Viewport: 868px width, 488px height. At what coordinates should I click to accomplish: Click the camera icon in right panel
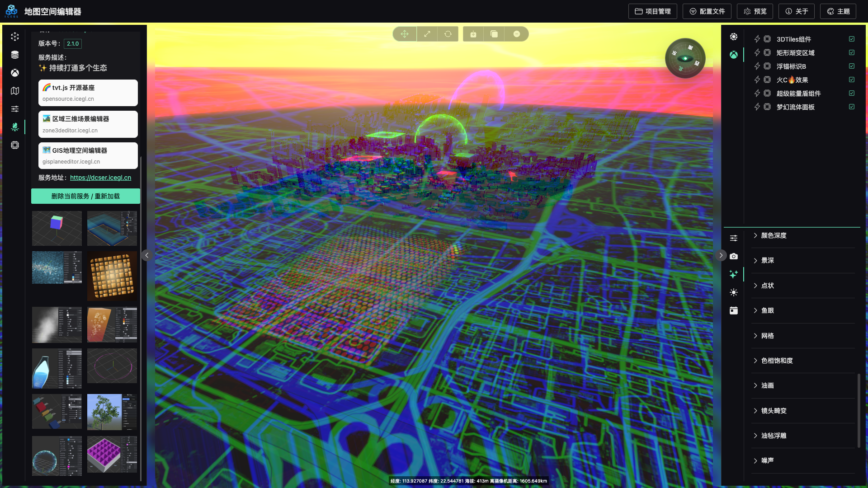[x=733, y=256]
